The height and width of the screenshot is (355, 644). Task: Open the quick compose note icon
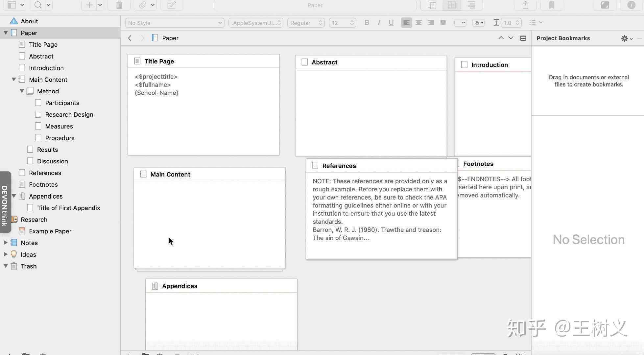tap(172, 5)
